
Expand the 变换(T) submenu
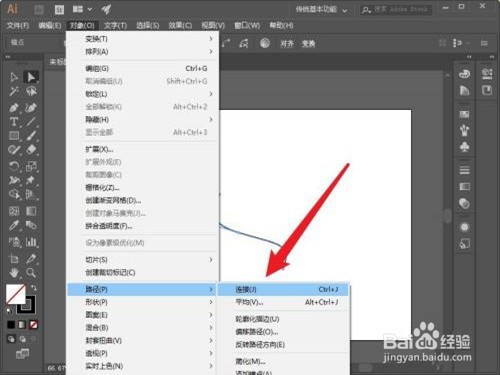(143, 39)
